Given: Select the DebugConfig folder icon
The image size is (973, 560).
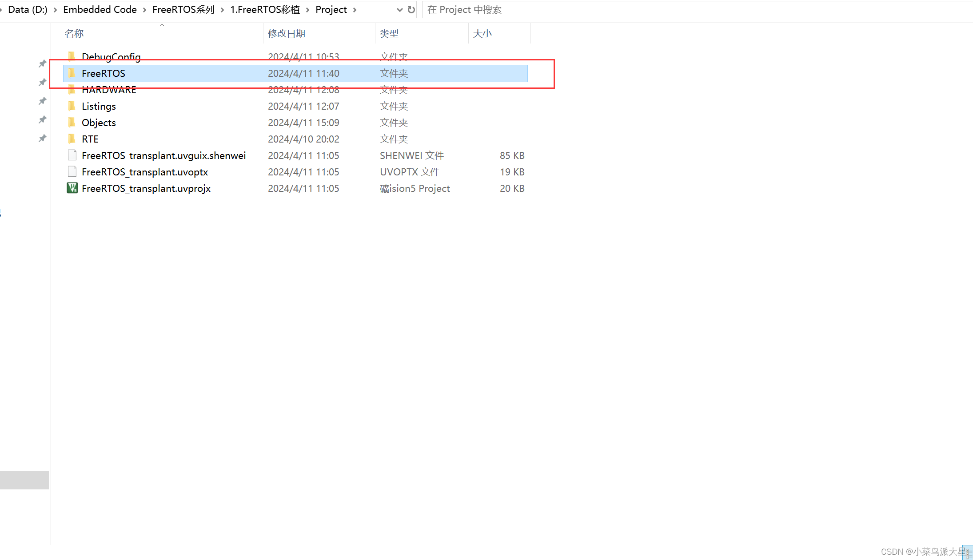Looking at the screenshot, I should (72, 56).
